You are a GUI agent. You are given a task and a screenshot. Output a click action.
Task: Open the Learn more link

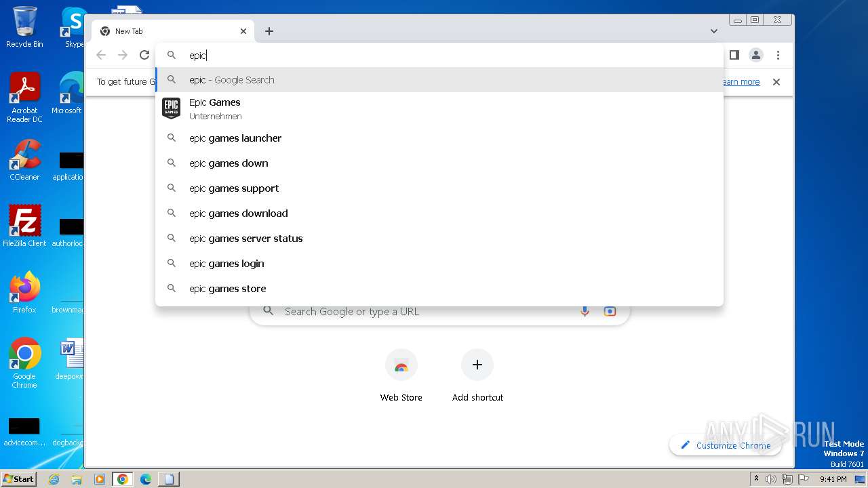point(741,82)
